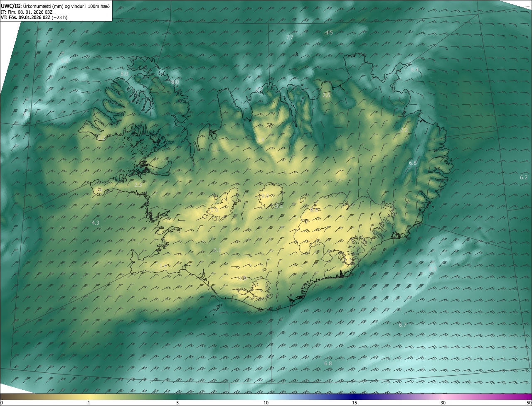Viewport: 532px width, 406px height.
Task: Click the colour scale tick label 50
Action: click(529, 403)
